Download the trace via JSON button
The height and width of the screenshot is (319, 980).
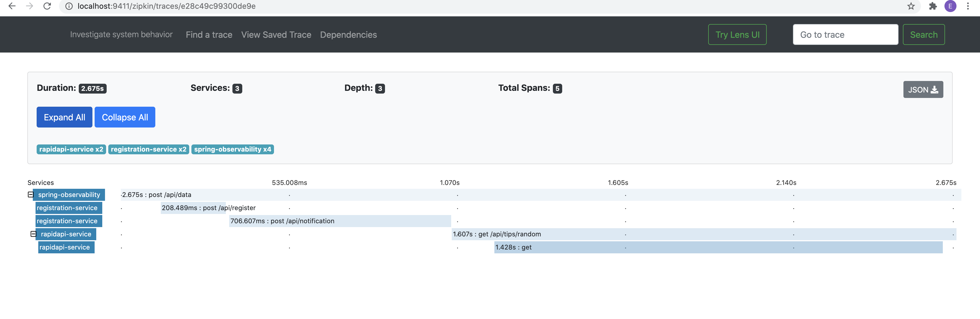coord(923,89)
